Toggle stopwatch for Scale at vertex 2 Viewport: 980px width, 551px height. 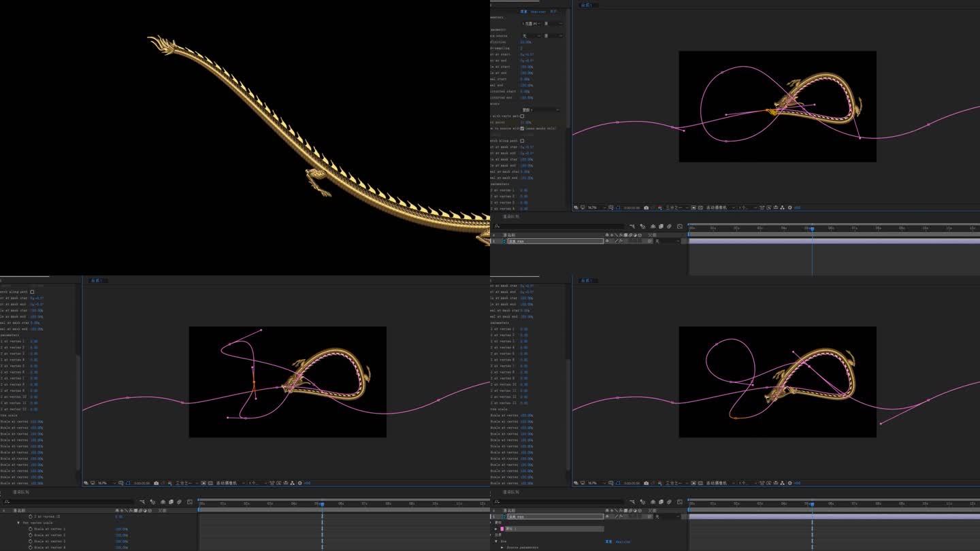pyautogui.click(x=30, y=535)
